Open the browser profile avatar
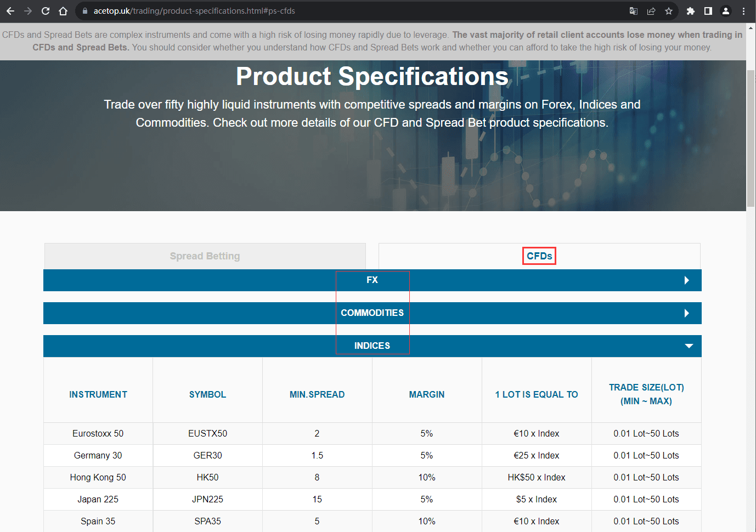 coord(726,11)
